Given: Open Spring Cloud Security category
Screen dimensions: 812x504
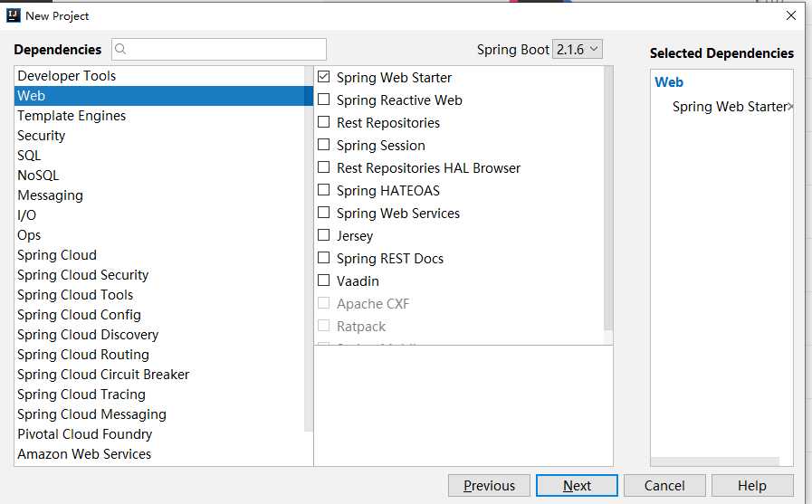Looking at the screenshot, I should pyautogui.click(x=164, y=275).
